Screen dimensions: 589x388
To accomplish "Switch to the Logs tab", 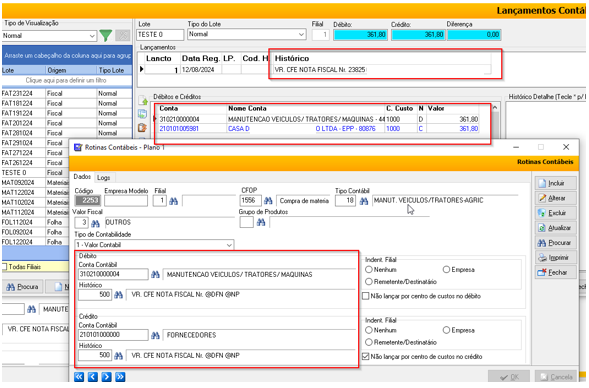I will tap(104, 177).
